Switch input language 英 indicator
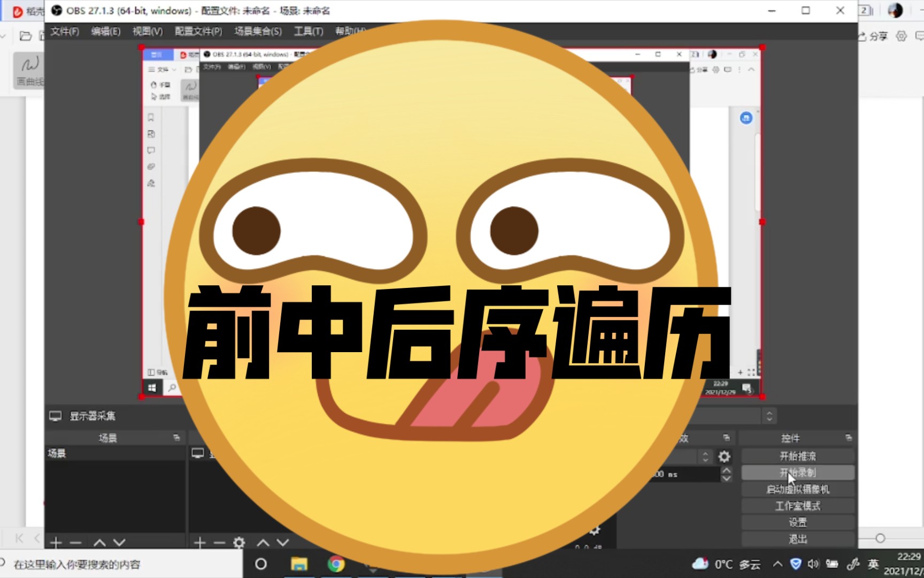Screen dimensions: 924x578 (x=873, y=564)
